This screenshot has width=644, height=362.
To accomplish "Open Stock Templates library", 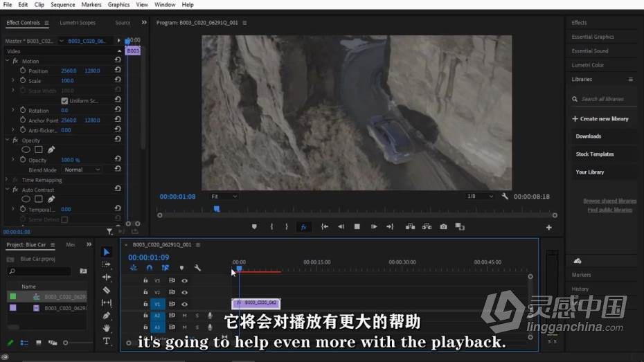I will 595,154.
